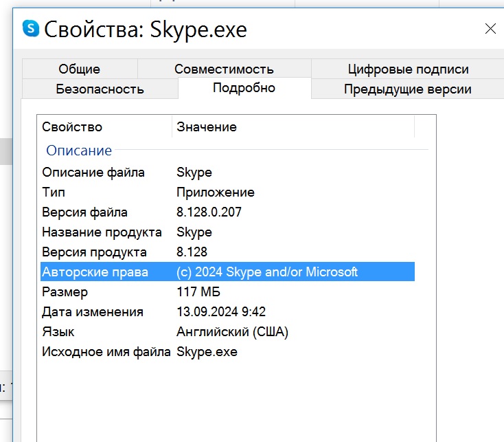The width and height of the screenshot is (504, 442).
Task: Click the Значение column header
Action: (x=293, y=126)
